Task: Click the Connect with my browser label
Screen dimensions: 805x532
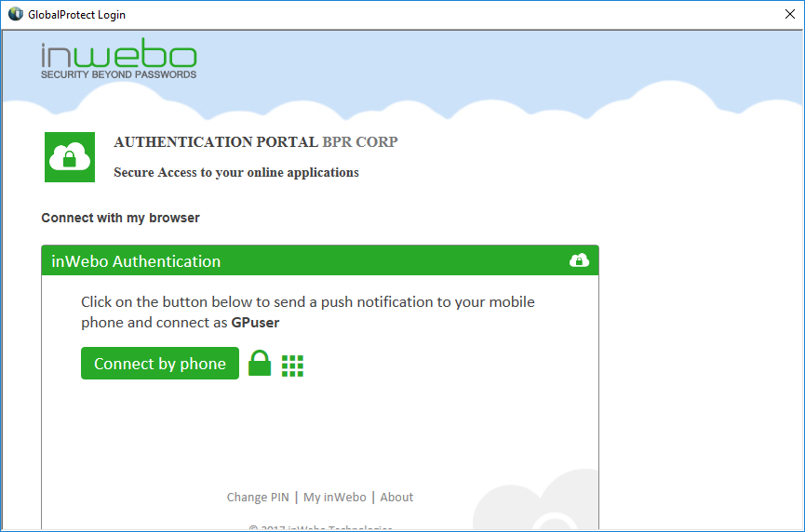Action: tap(120, 218)
